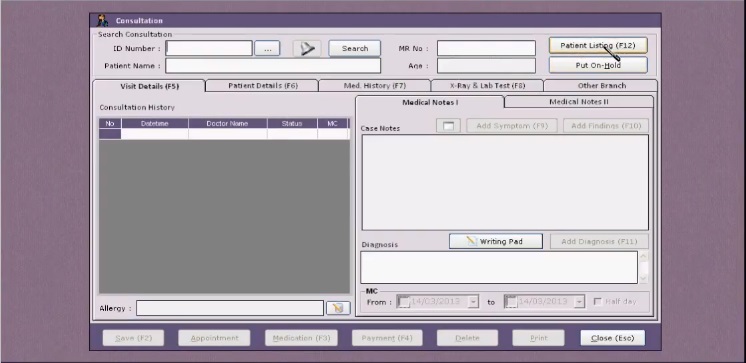Screen dimensions: 746x363
Task: Click the bell icon next to Search
Action: [307, 49]
